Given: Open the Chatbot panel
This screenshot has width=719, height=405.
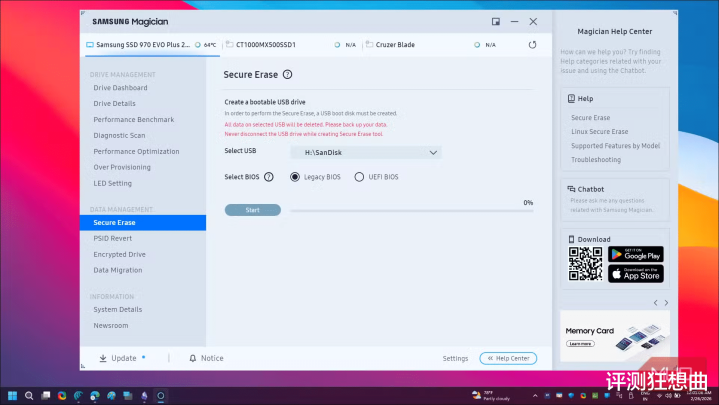Looking at the screenshot, I should tap(615, 200).
